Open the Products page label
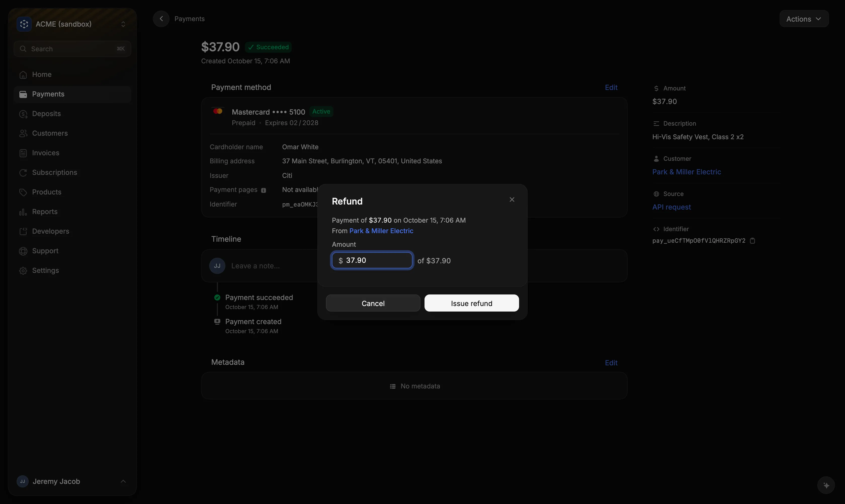Image resolution: width=845 pixels, height=504 pixels. (47, 192)
